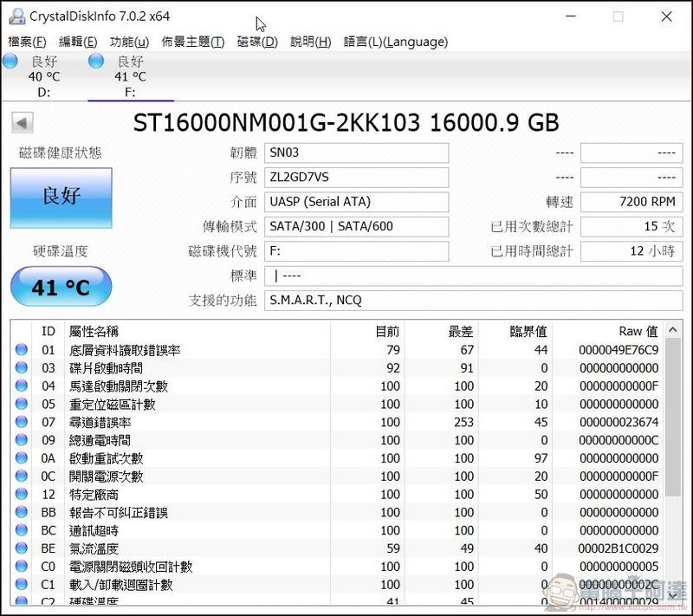Select the 底層資料讀取錯誤率 row name
The height and width of the screenshot is (616, 693).
125,350
